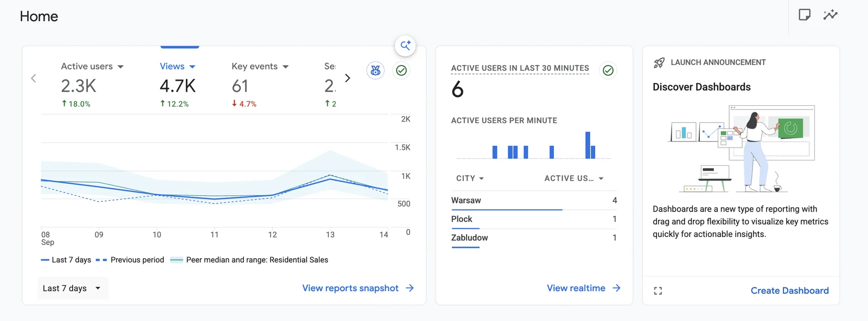868x321 pixels.
Task: Click the green data quality checkmark on overview card
Action: 401,70
